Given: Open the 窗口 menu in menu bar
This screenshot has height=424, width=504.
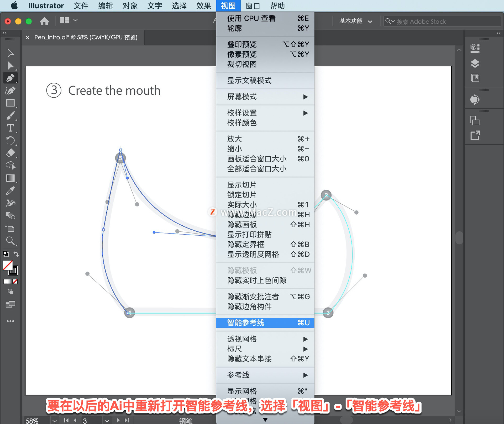Looking at the screenshot, I should point(253,6).
